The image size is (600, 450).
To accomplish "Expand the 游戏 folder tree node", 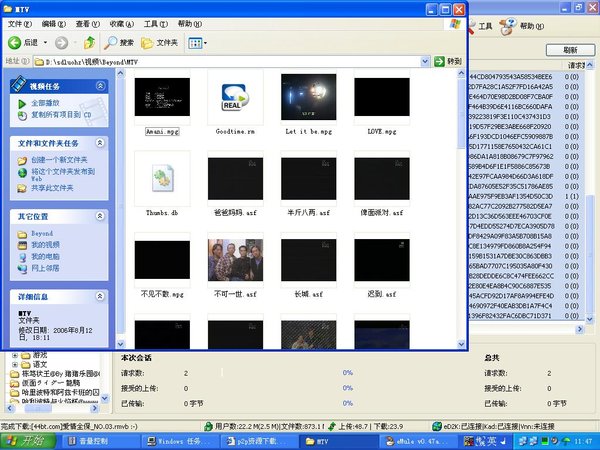I will (x=15, y=355).
